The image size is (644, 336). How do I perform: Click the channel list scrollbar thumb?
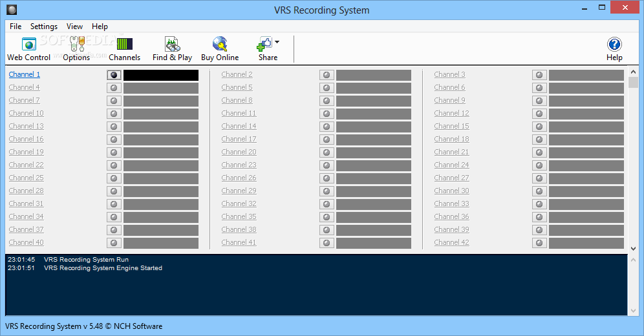(x=633, y=81)
